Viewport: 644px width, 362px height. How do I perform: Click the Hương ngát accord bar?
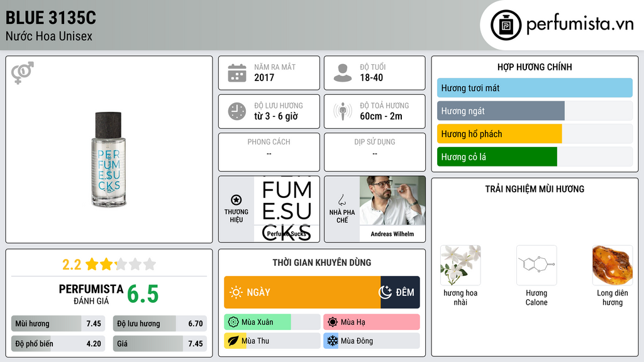(x=535, y=111)
